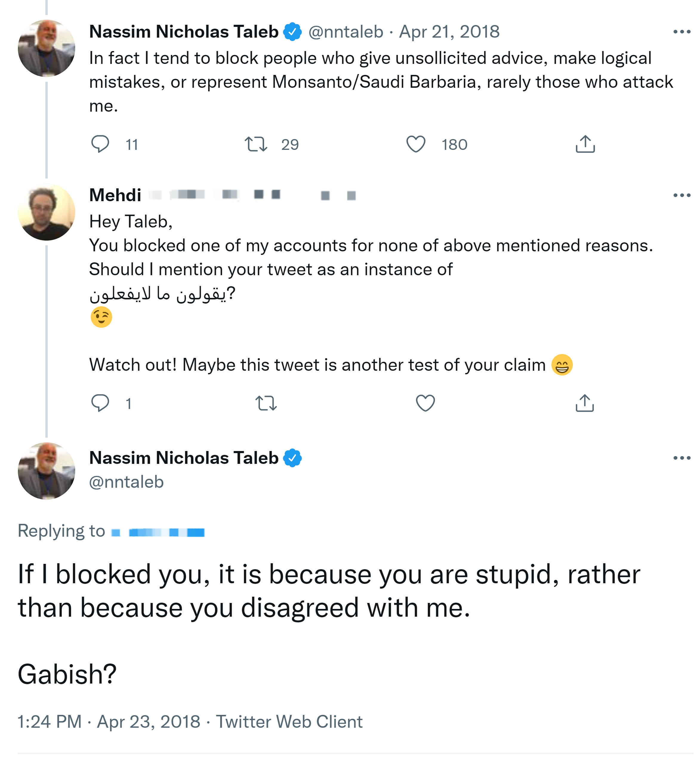Retweet Mehdi's Hey Taleb tweet
This screenshot has height=771, width=700.
point(266,403)
